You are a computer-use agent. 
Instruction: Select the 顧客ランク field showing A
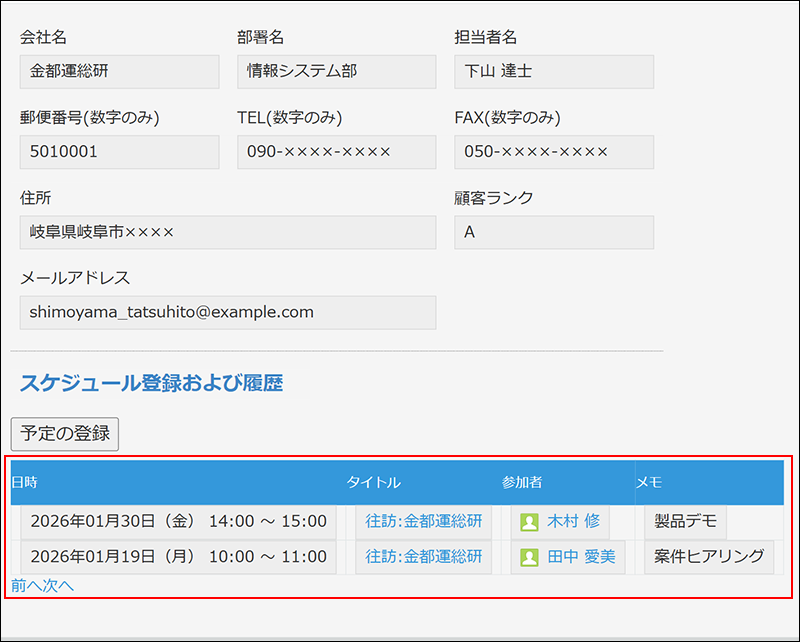(x=553, y=232)
